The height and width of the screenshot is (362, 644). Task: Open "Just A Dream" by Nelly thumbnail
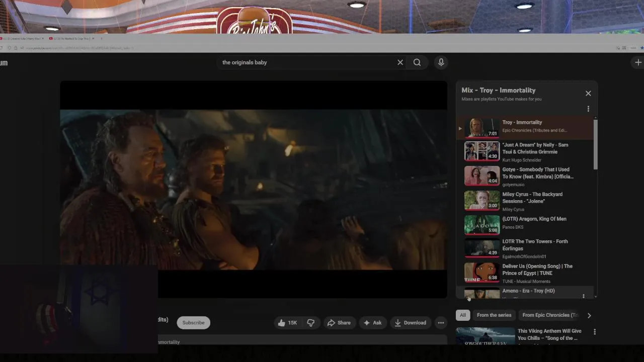482,151
